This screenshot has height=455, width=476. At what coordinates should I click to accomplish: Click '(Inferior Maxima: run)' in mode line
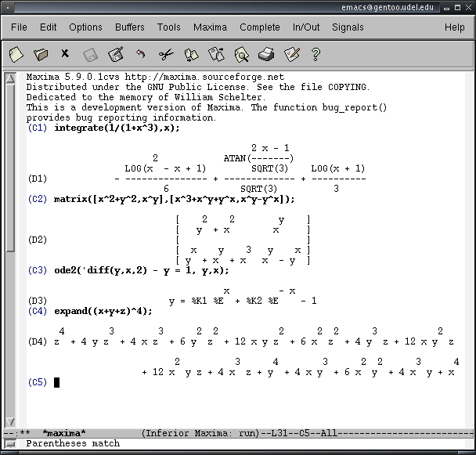[x=200, y=433]
